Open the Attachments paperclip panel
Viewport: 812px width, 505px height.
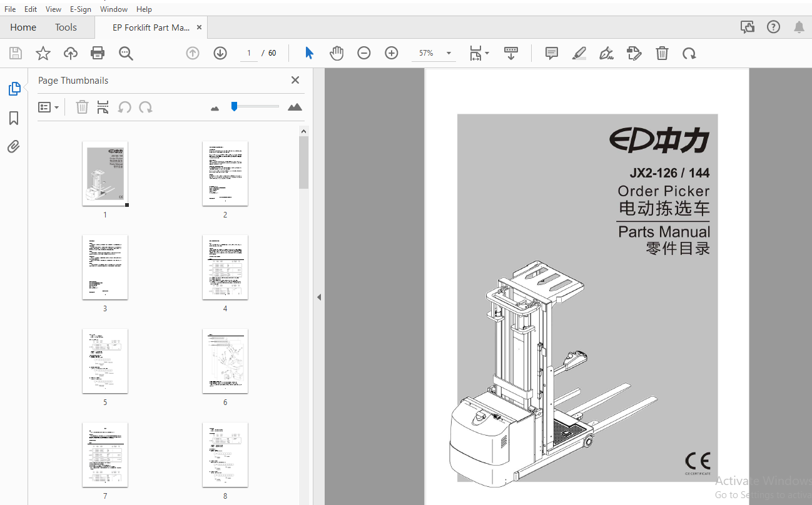[x=14, y=147]
